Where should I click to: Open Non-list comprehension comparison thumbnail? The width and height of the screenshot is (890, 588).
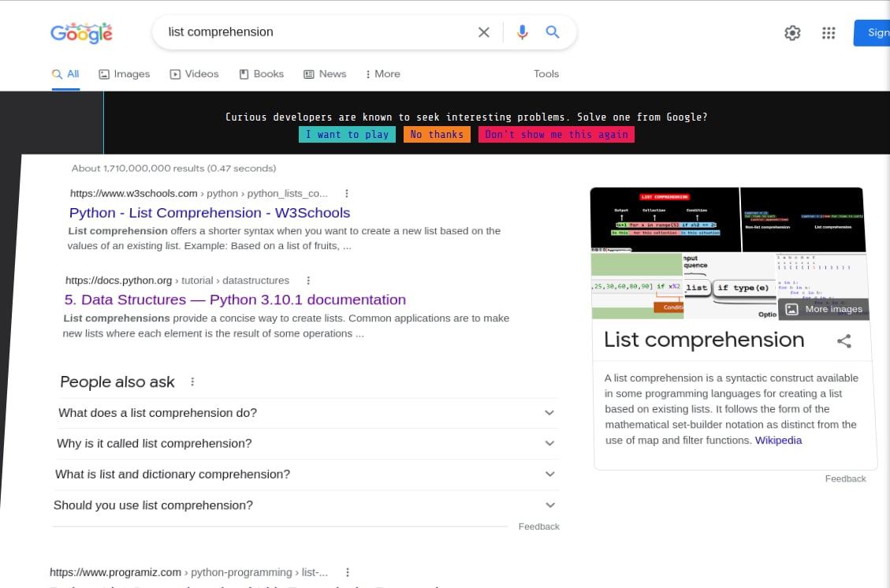click(x=803, y=220)
